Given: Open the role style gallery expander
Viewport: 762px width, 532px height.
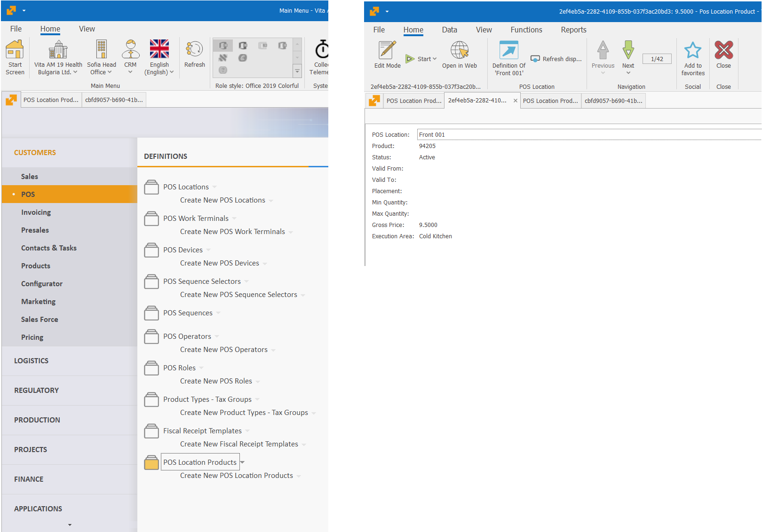Looking at the screenshot, I should [x=297, y=71].
